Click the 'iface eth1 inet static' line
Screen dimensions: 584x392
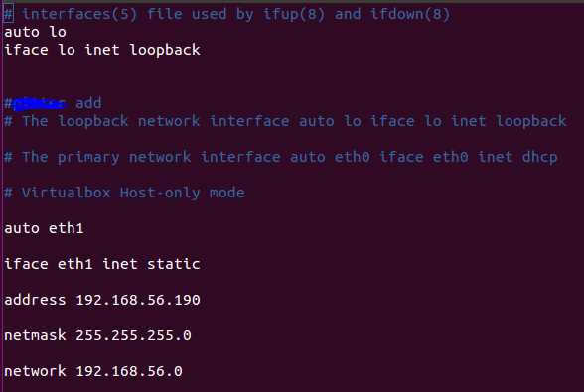point(102,264)
